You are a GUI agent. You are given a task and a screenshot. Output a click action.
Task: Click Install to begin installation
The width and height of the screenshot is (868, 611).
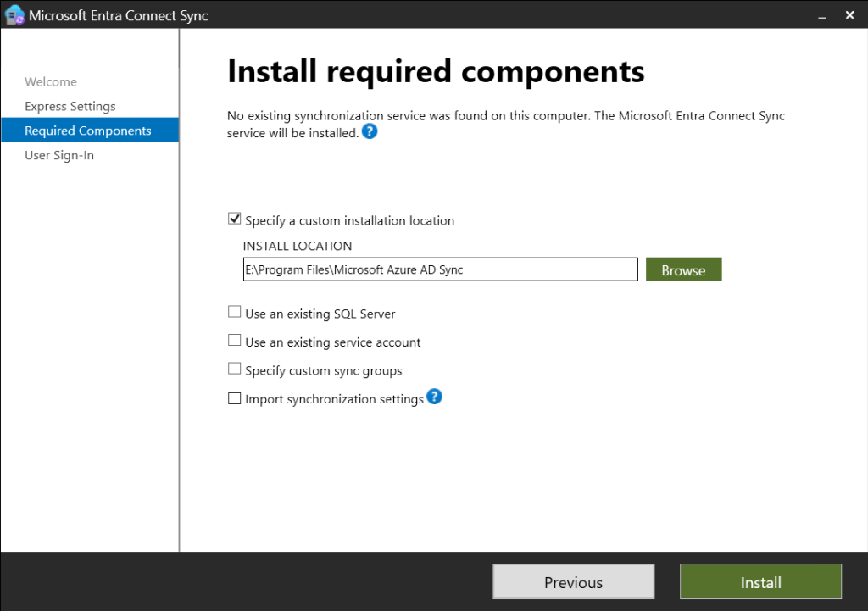[760, 582]
